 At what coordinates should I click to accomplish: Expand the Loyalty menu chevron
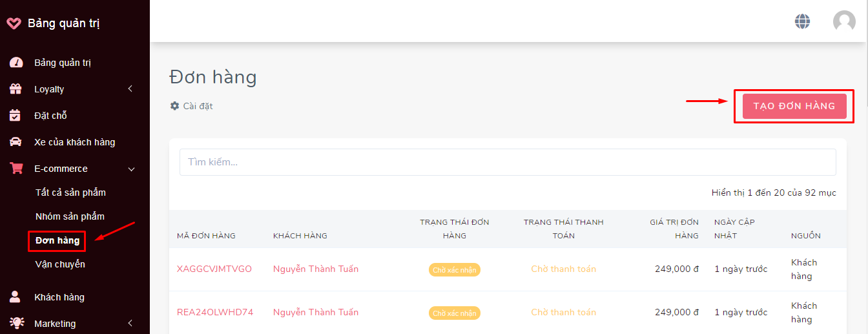click(130, 89)
